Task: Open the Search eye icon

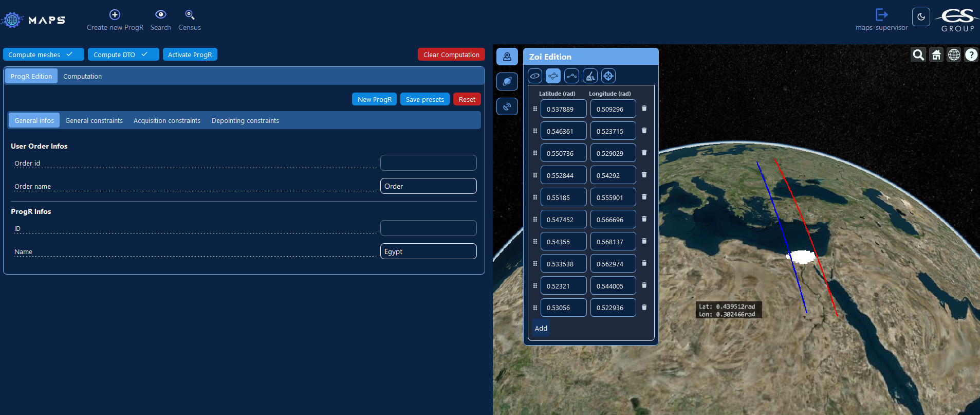Action: tap(160, 20)
